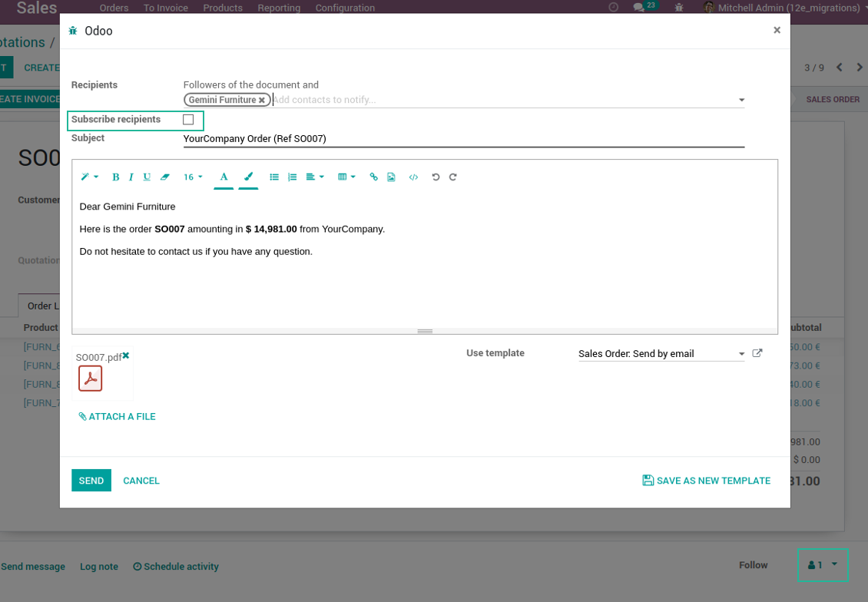The width and height of the screenshot is (868, 602).
Task: Open the SO007.pdf attachment icon
Action: tap(90, 379)
